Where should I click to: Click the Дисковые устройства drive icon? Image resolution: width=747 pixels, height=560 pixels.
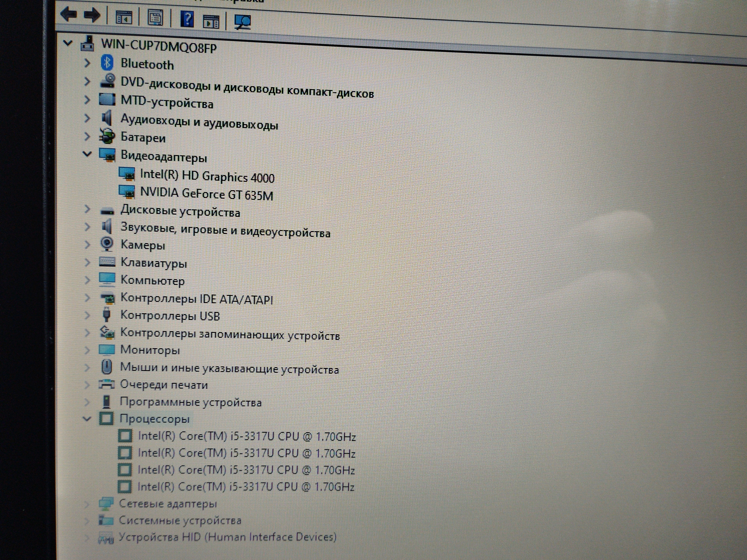[x=107, y=211]
